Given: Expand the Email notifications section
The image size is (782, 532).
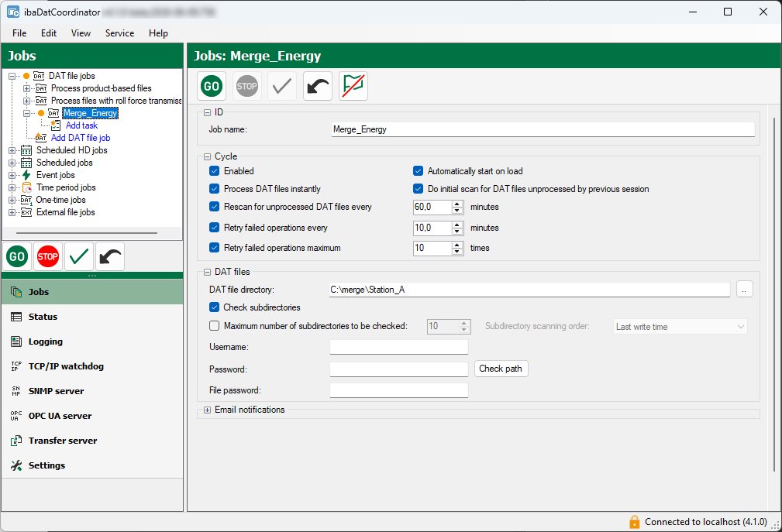Looking at the screenshot, I should tap(208, 410).
